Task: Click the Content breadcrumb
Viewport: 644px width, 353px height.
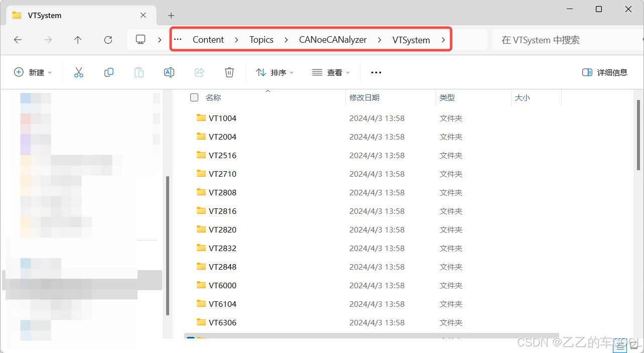Action: coord(208,40)
